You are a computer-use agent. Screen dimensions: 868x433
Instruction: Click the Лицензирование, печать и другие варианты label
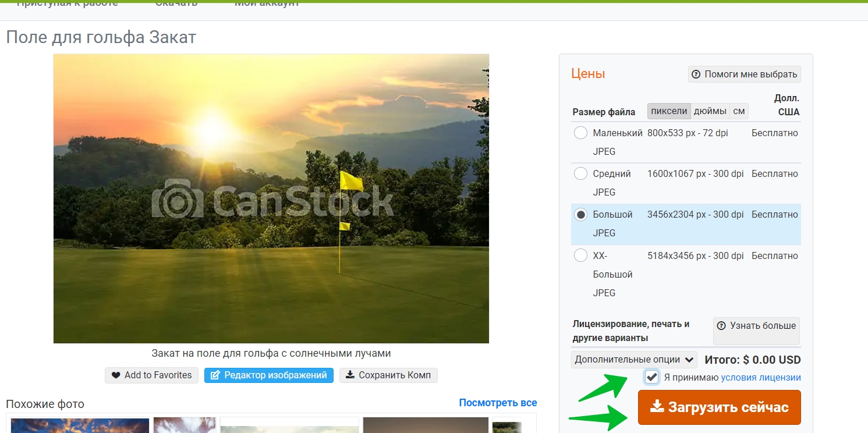point(631,331)
